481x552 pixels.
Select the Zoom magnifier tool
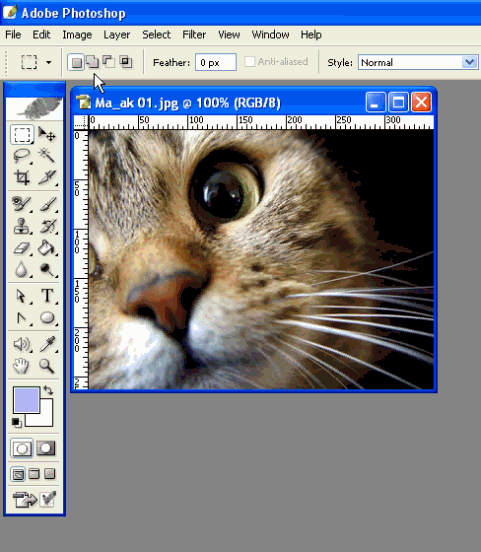[x=46, y=366]
